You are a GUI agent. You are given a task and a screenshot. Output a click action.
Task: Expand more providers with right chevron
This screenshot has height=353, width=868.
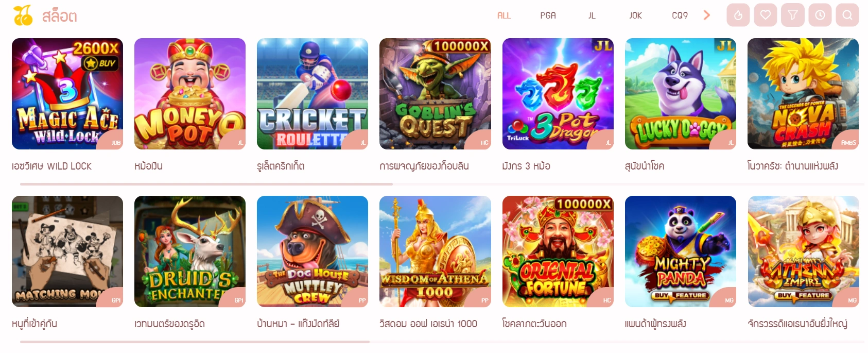(707, 15)
